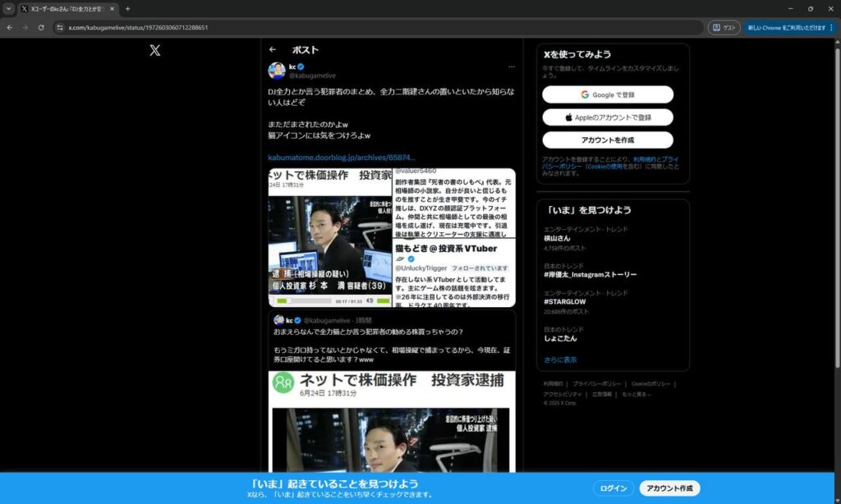This screenshot has width=841, height=504.
Task: Reload the page with the browser refresh icon
Action: pos(41,27)
